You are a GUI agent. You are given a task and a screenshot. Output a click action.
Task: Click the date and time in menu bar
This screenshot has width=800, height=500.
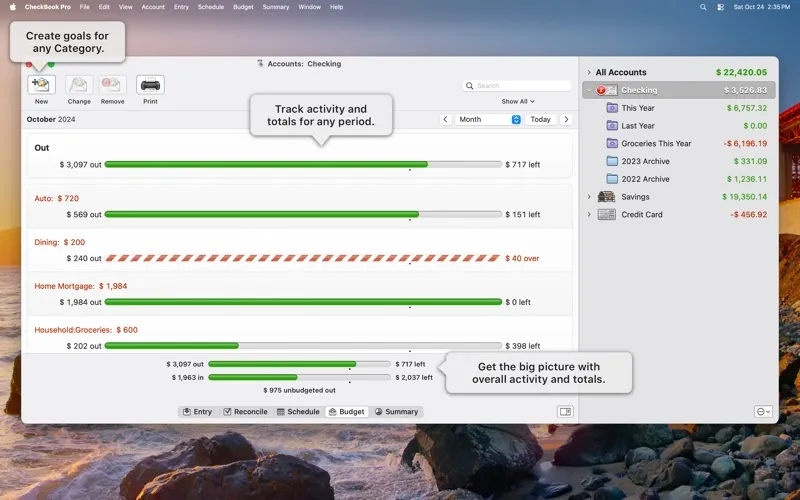tap(762, 7)
